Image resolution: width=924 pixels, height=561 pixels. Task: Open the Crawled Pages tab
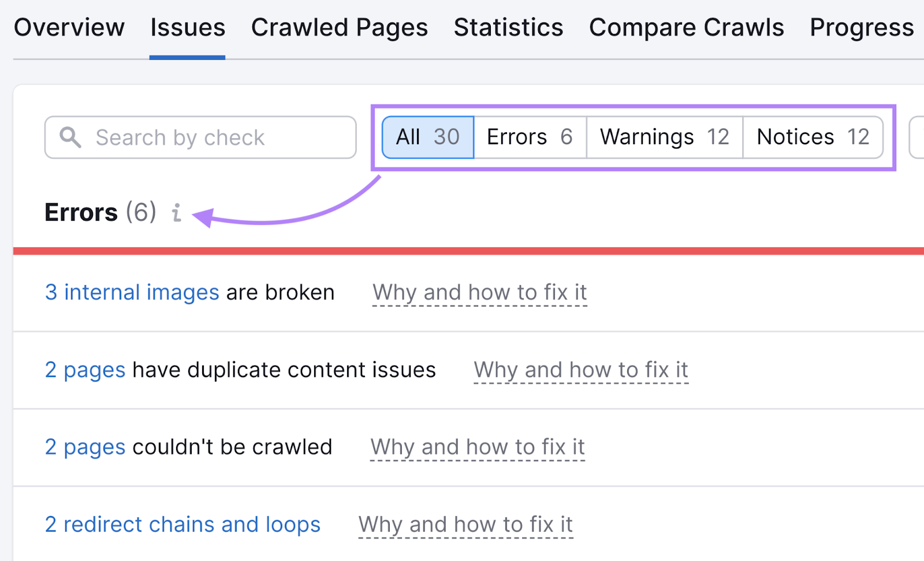click(339, 27)
